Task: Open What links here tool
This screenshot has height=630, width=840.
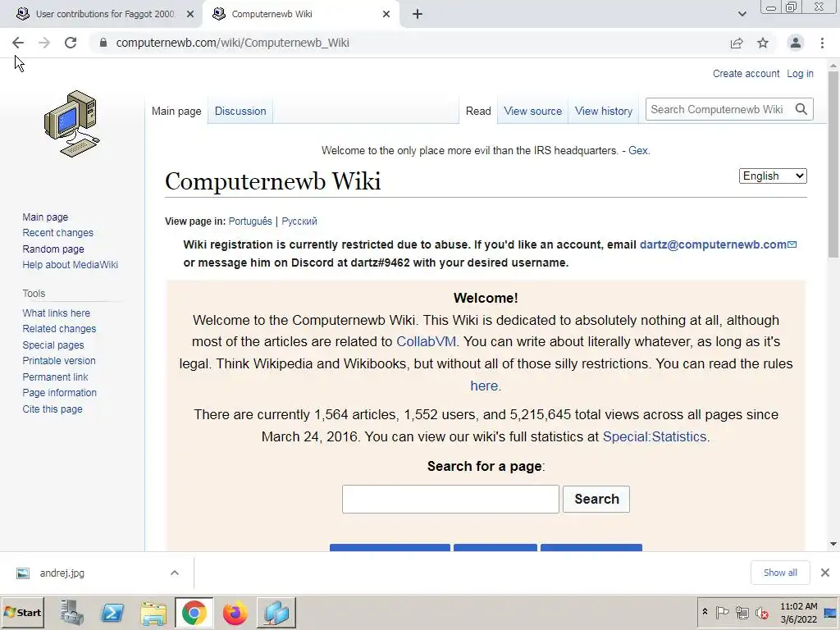Action: pos(57,313)
